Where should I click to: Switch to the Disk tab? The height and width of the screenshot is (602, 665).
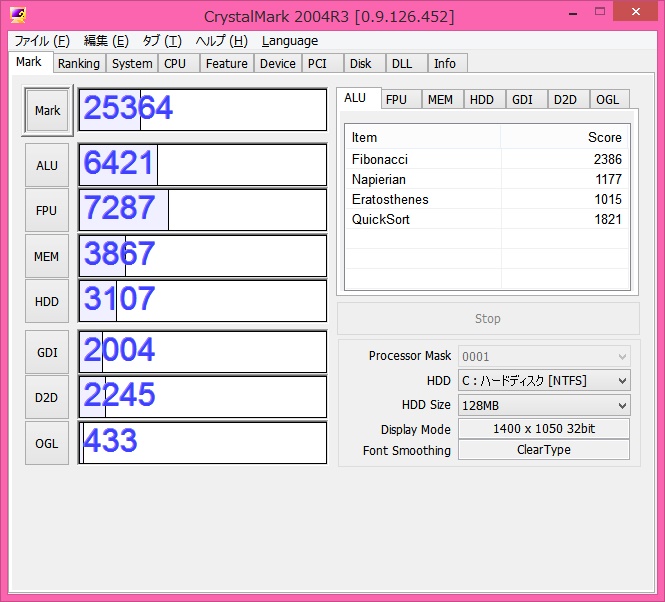click(x=364, y=63)
